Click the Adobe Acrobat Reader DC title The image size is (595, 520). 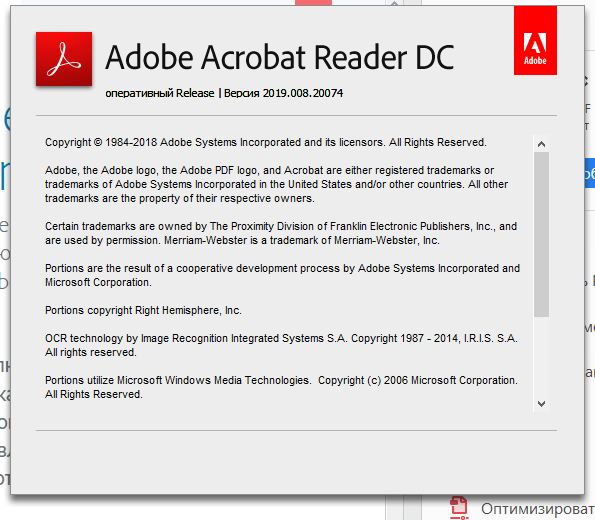tap(280, 58)
